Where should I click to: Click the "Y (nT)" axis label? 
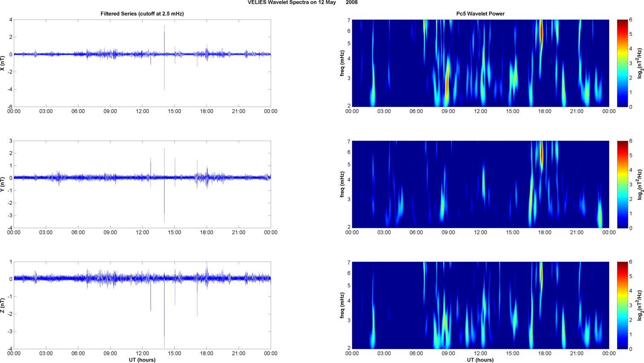point(3,184)
